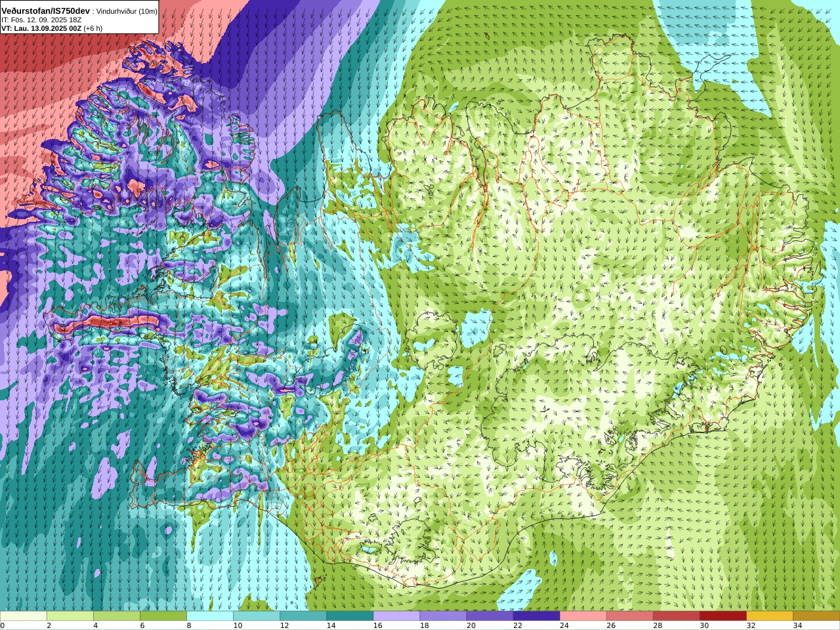Click the legend scale number 24

564,625
